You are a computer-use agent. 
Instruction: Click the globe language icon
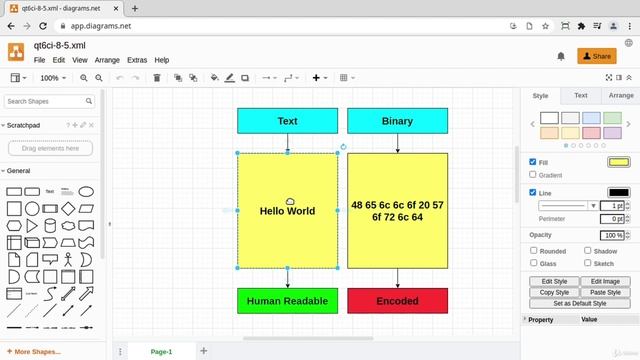629,43
